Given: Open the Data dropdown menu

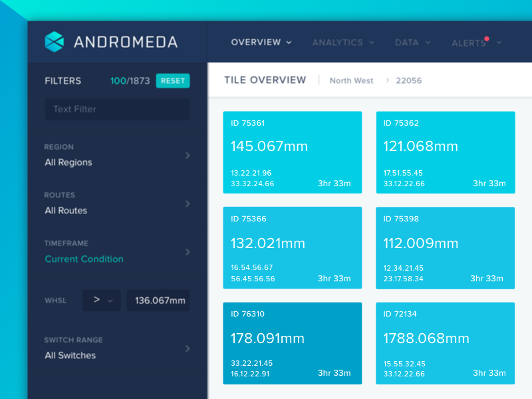Looking at the screenshot, I should point(413,43).
